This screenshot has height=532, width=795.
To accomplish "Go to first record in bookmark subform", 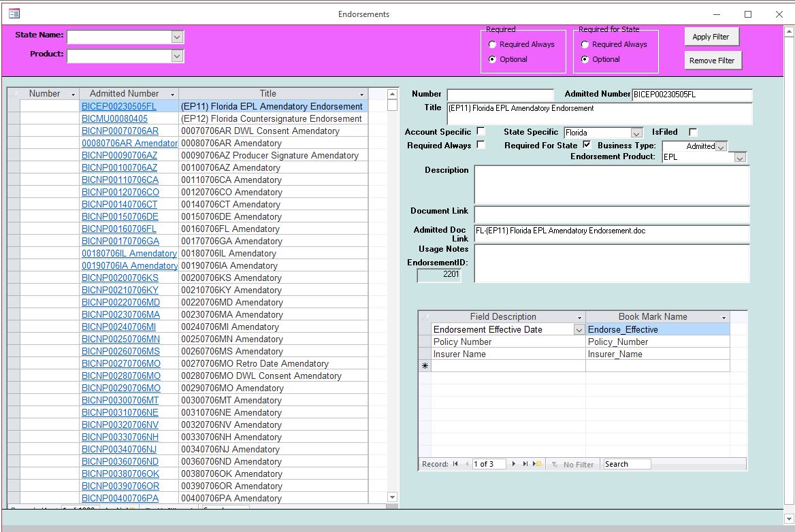I will [455, 464].
